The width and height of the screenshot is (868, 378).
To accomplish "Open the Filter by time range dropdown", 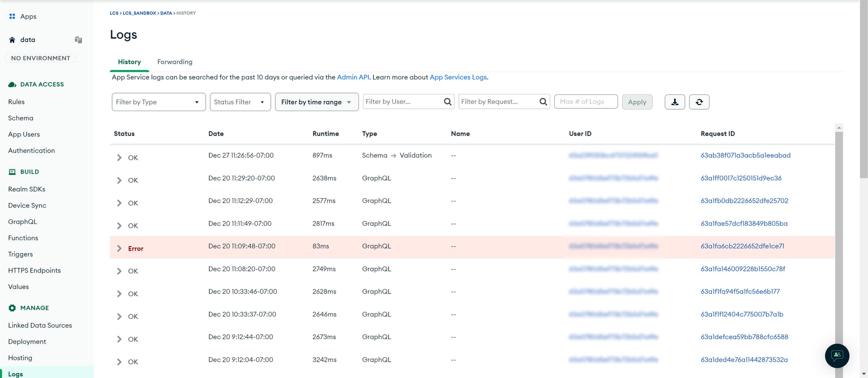I will [x=316, y=102].
